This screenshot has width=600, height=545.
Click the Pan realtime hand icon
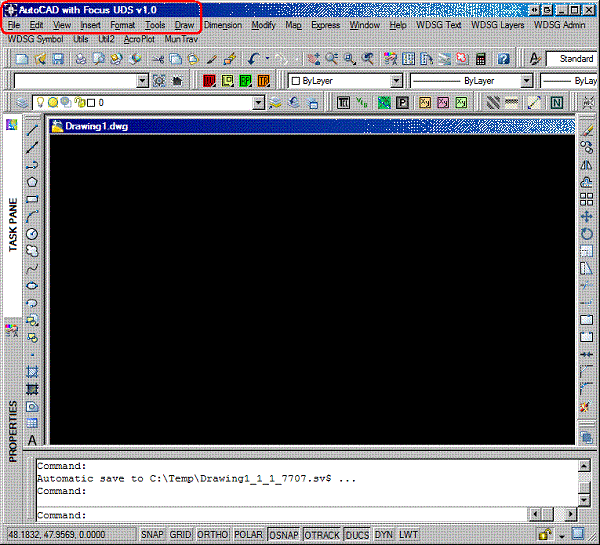(313, 59)
